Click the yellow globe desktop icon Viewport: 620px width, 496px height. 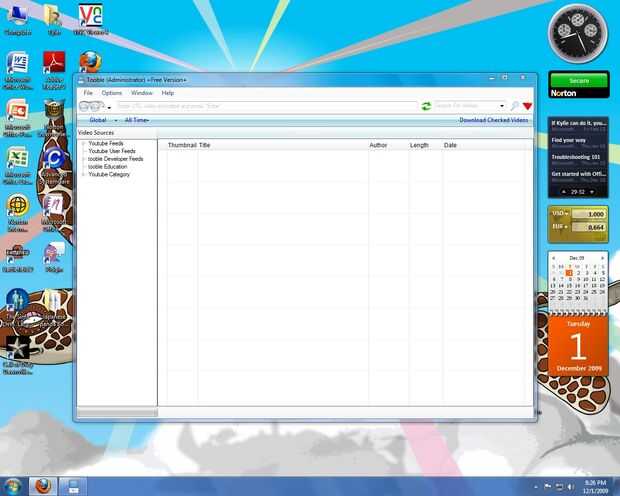(x=18, y=213)
